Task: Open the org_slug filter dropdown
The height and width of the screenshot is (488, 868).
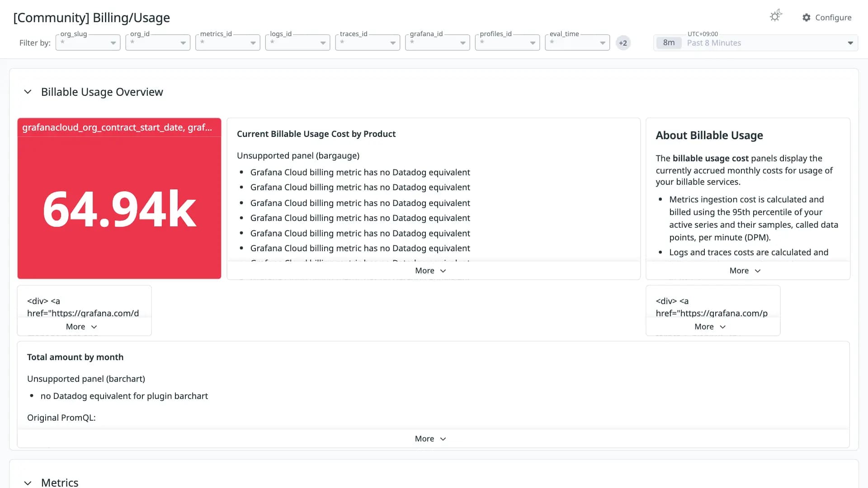Action: (88, 42)
